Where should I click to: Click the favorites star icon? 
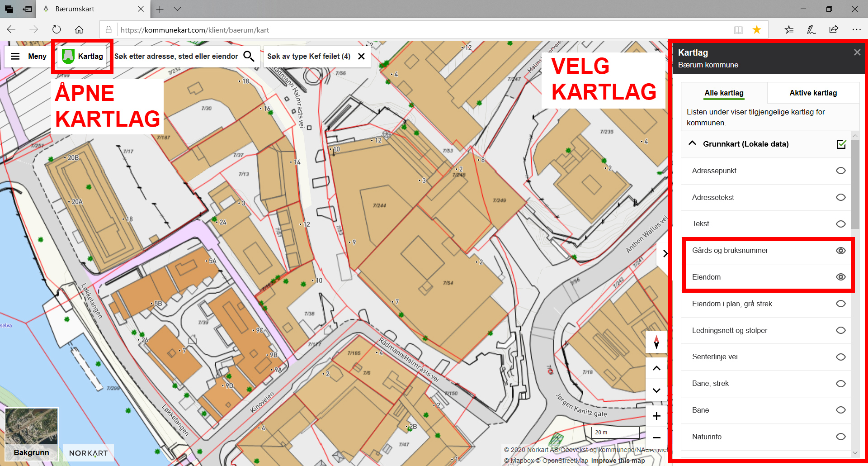756,30
